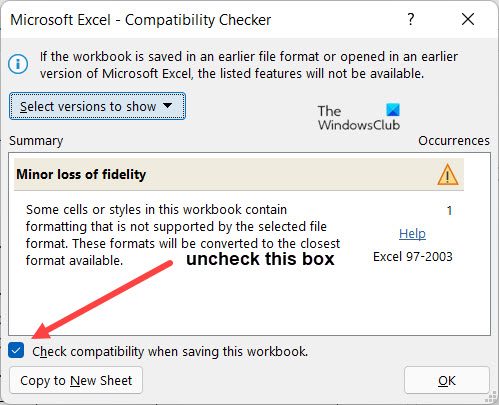Select the Minor loss of fidelity header
The width and height of the screenshot is (499, 405).
[239, 174]
